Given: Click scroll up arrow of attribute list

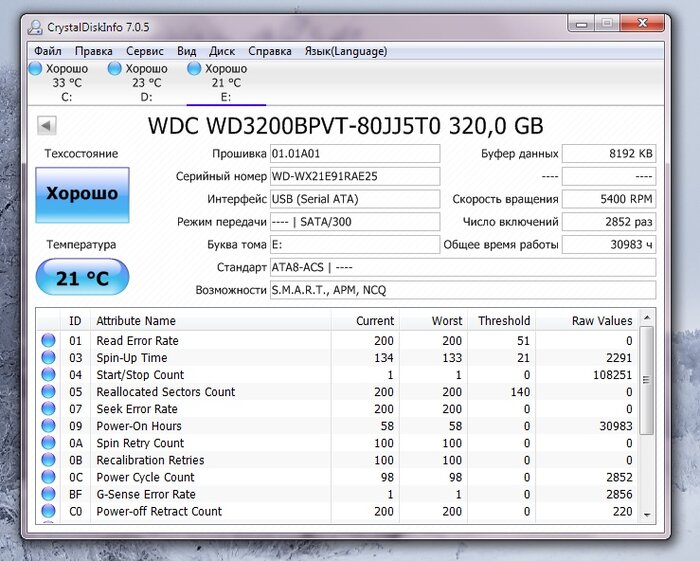Looking at the screenshot, I should (647, 318).
